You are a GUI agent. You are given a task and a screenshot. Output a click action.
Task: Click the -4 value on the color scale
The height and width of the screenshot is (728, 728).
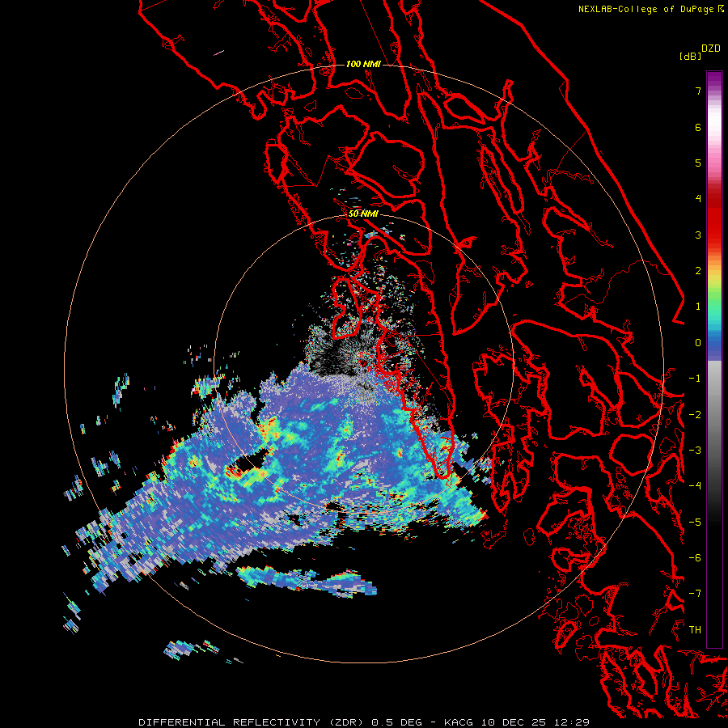point(695,486)
